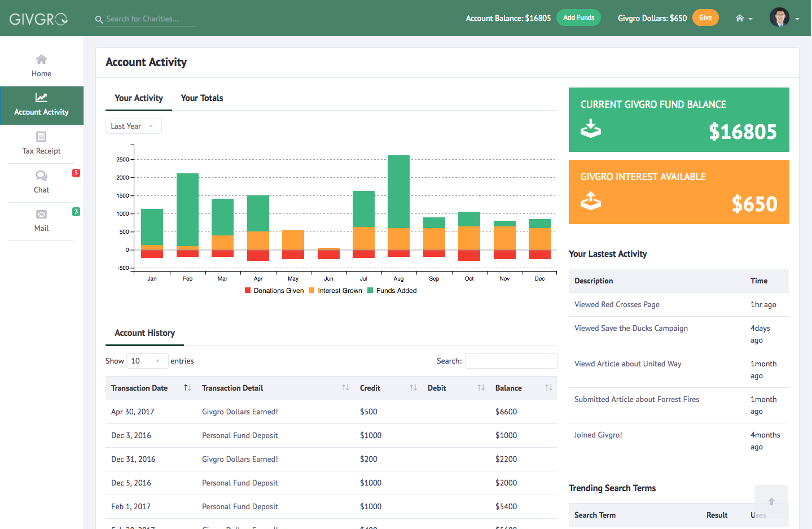
Task: Click the Give button
Action: 705,18
